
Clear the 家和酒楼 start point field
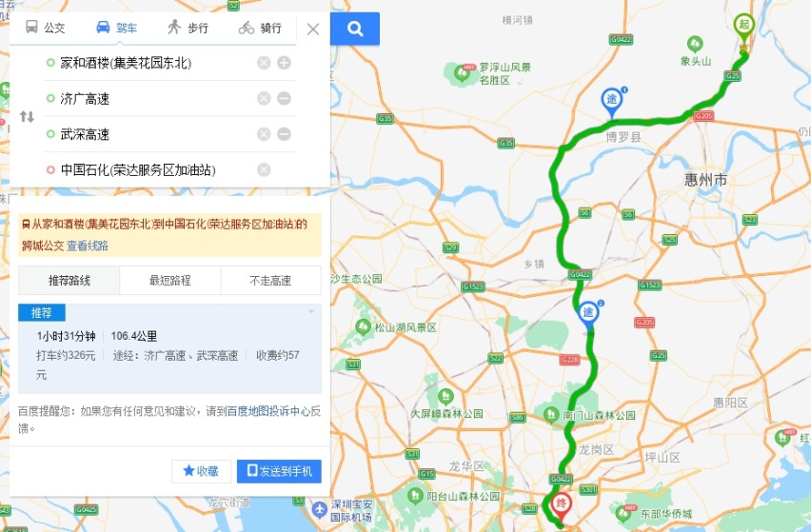pyautogui.click(x=264, y=63)
